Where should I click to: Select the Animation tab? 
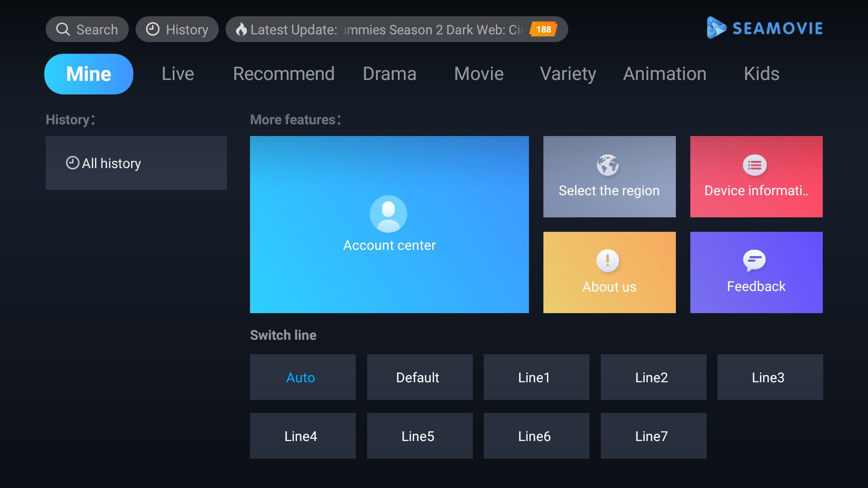(665, 74)
